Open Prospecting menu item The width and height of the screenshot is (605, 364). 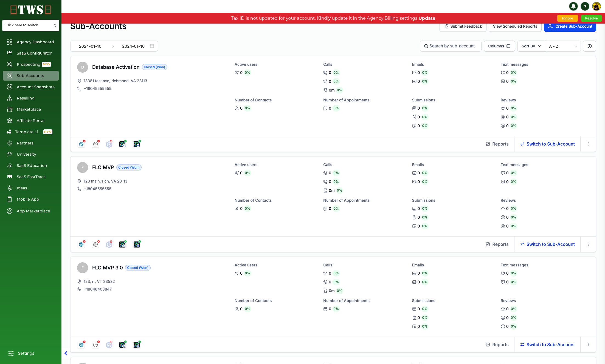click(31, 64)
